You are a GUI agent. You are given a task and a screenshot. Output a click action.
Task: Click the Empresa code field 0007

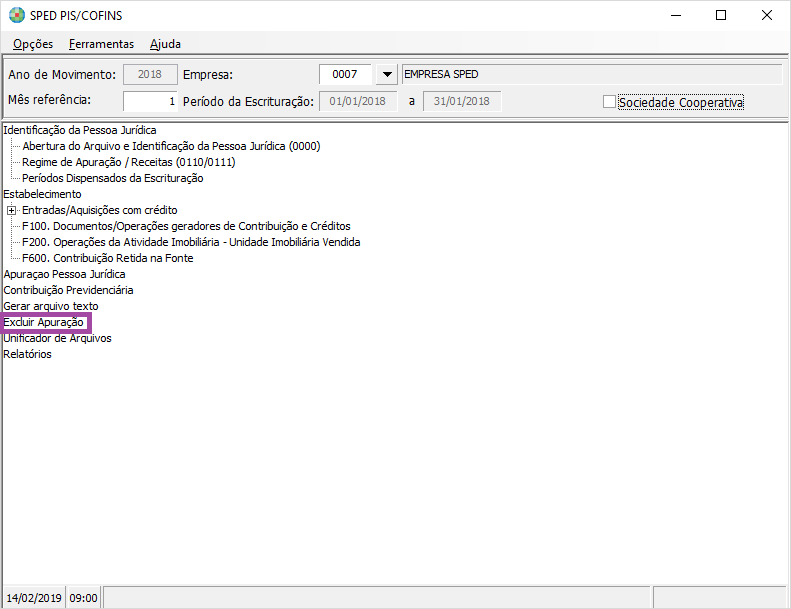(x=345, y=75)
